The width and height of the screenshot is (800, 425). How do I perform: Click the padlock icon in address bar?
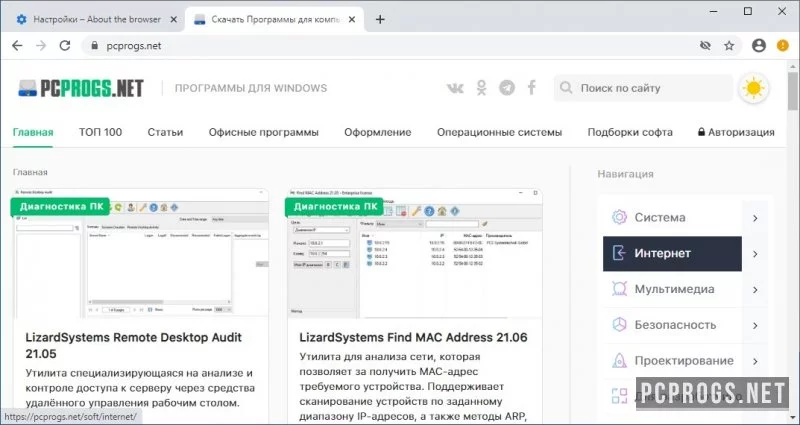point(94,46)
